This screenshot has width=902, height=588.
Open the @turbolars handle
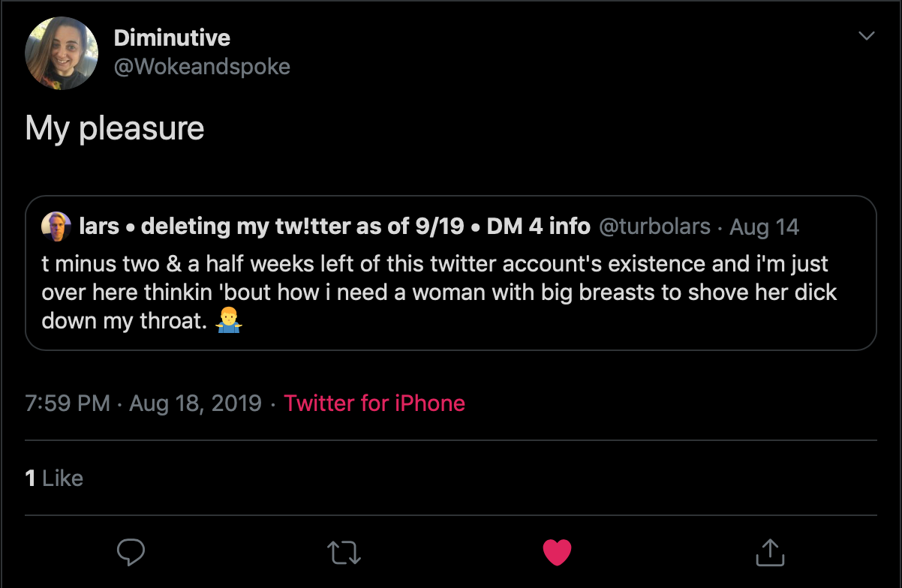pos(653,226)
